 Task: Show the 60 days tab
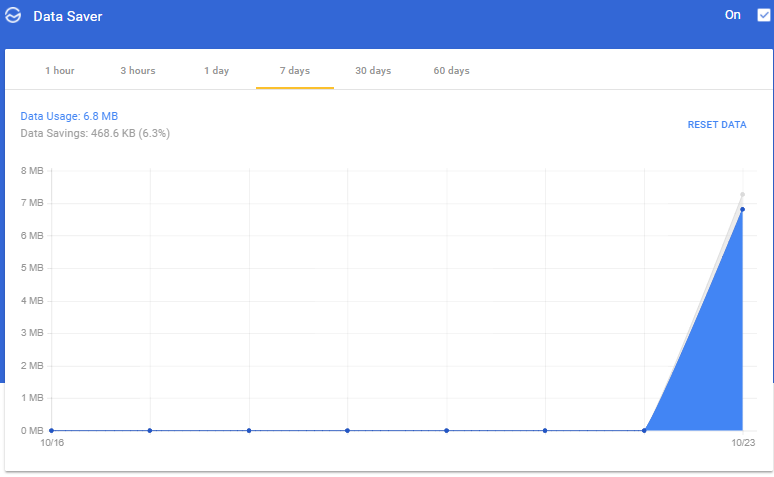pos(452,71)
